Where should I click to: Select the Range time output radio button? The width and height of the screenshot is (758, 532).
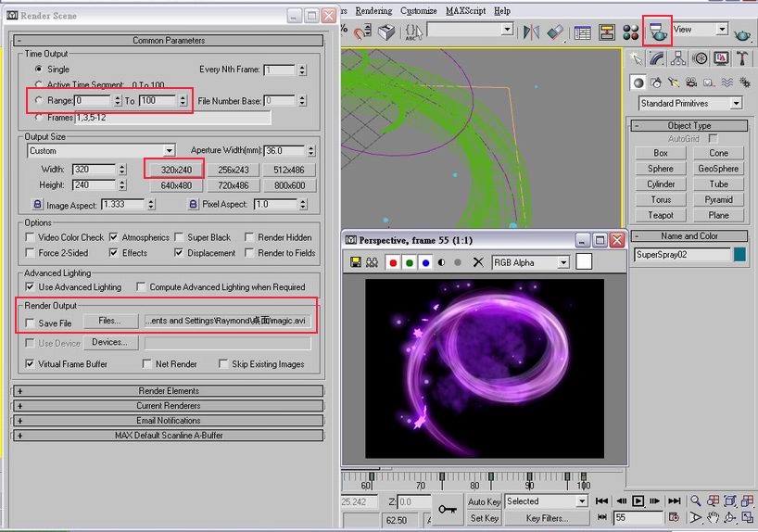pos(38,100)
